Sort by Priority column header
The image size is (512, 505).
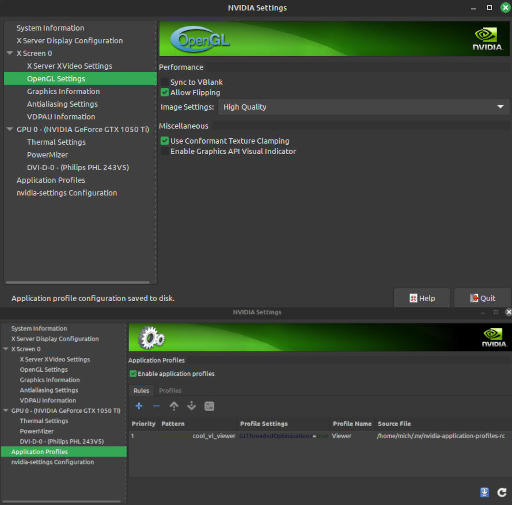[144, 424]
